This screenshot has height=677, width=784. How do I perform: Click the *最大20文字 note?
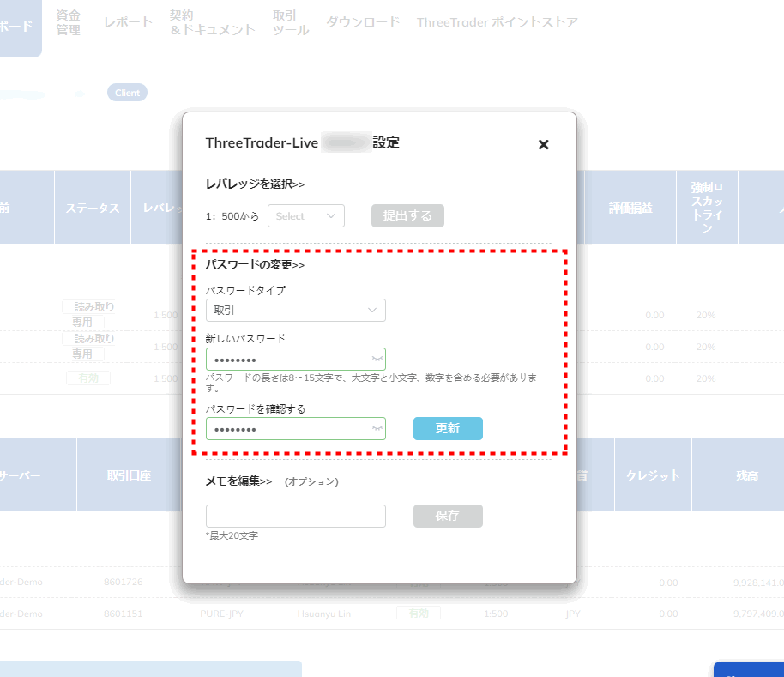point(232,535)
